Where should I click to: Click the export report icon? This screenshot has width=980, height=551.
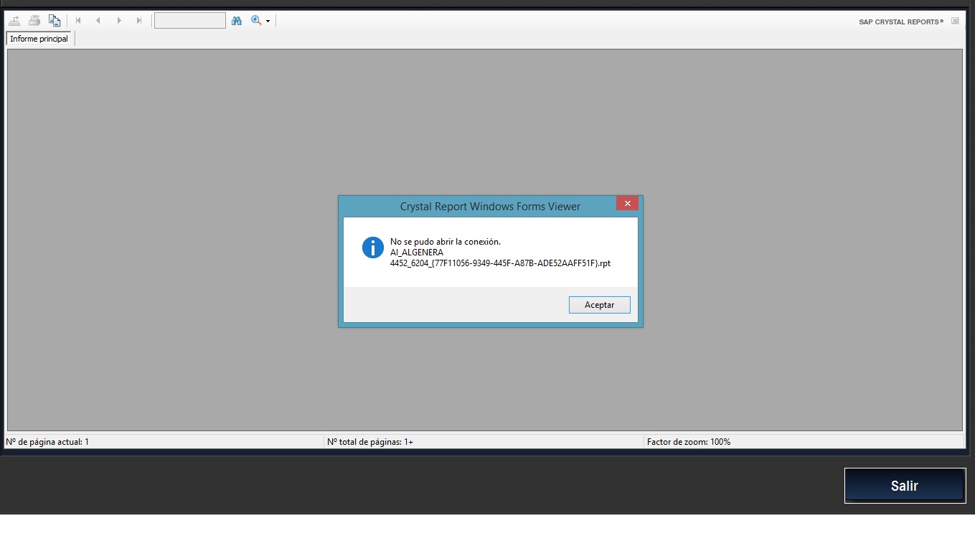(14, 21)
